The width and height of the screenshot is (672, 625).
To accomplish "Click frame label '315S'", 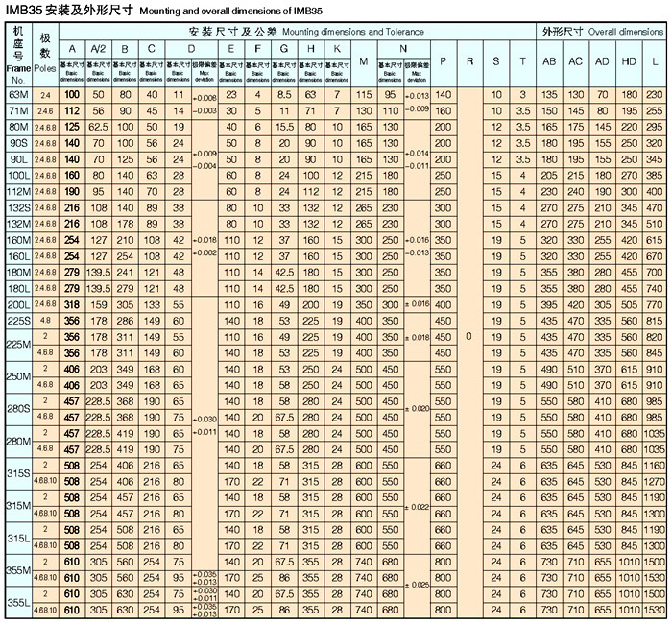I will (x=18, y=473).
